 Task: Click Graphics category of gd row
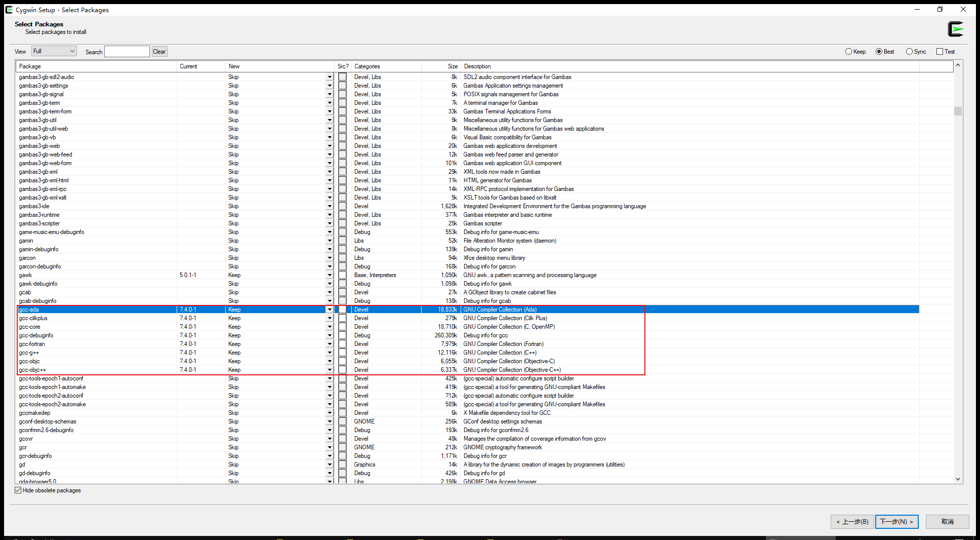pos(365,465)
